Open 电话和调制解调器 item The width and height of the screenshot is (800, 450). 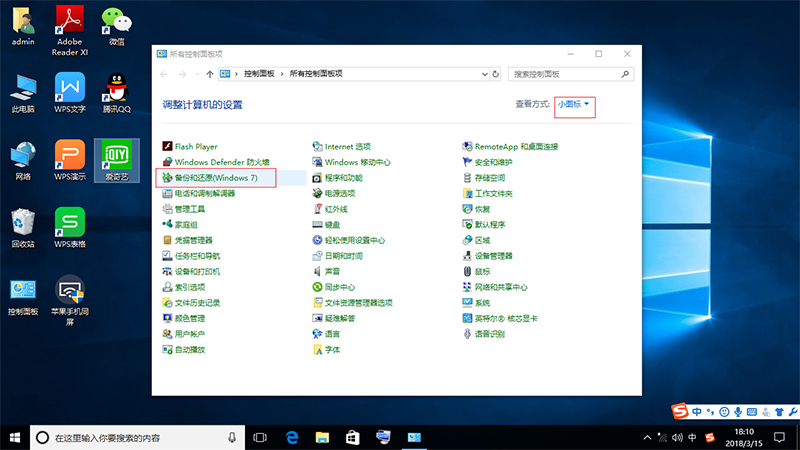pos(198,193)
